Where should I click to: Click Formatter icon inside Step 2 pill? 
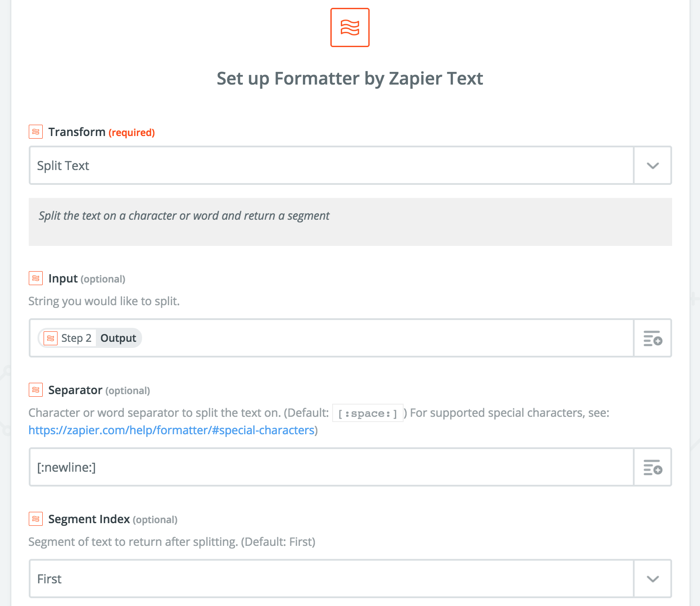51,338
